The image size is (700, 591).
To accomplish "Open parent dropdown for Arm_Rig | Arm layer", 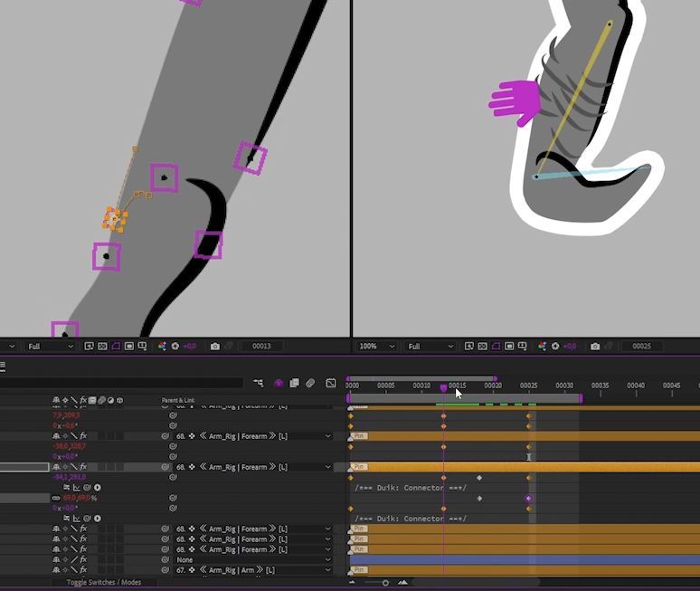I will pyautogui.click(x=252, y=570).
